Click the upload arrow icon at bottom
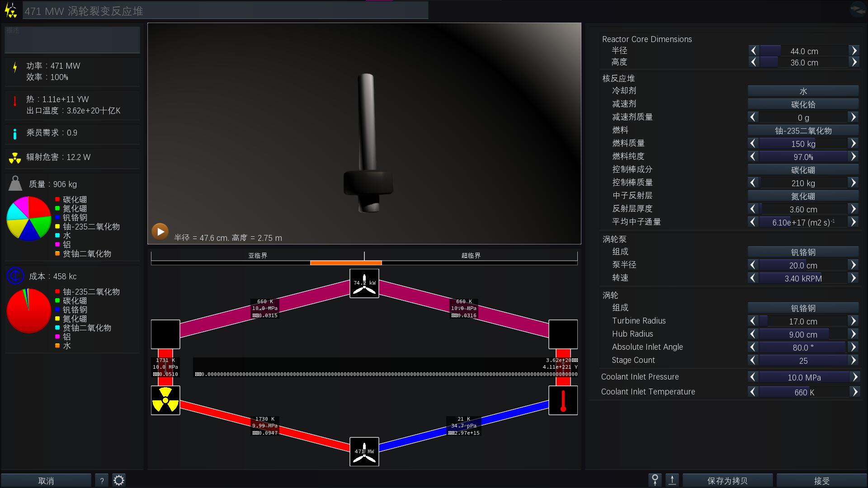This screenshot has width=868, height=488. click(672, 480)
